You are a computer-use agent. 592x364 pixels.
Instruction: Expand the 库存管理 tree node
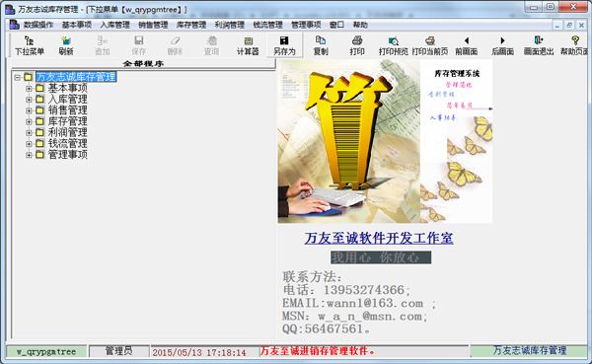[x=29, y=121]
